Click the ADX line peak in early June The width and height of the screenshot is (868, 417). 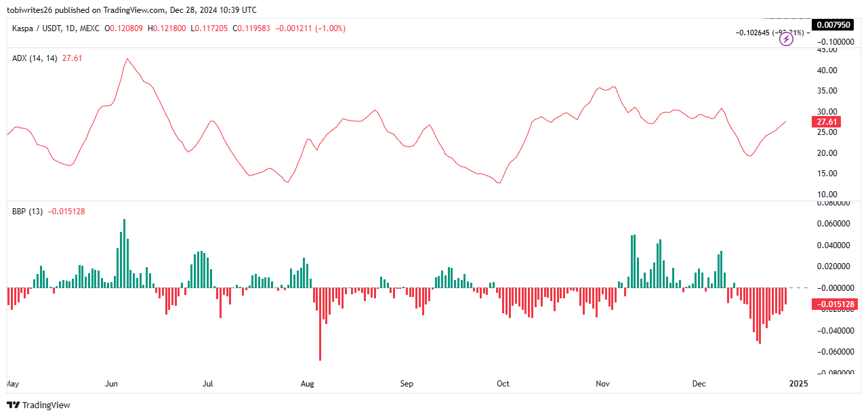[x=127, y=59]
